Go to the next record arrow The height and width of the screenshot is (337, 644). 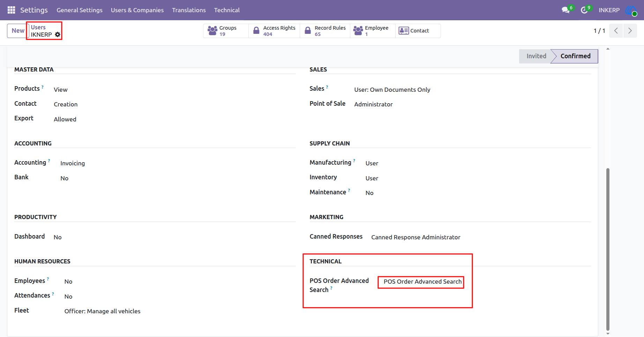(630, 31)
